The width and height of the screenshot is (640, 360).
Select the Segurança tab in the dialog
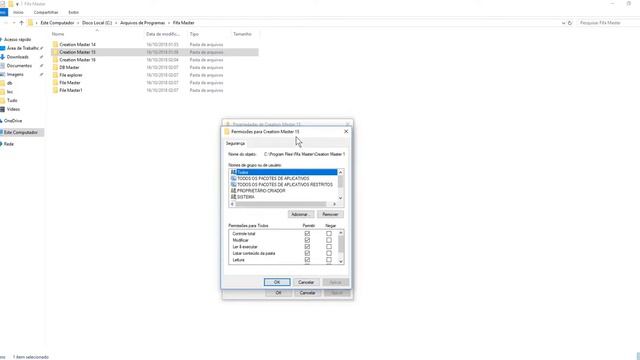[x=236, y=143]
